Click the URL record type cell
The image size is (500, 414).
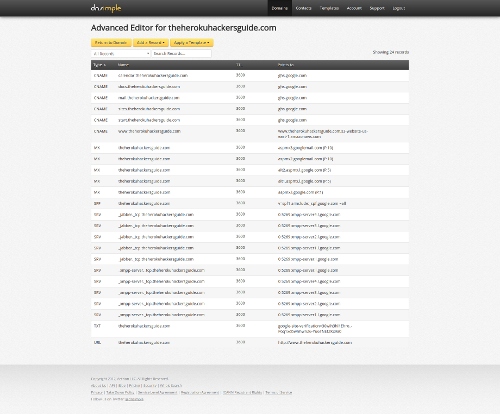[x=97, y=342]
